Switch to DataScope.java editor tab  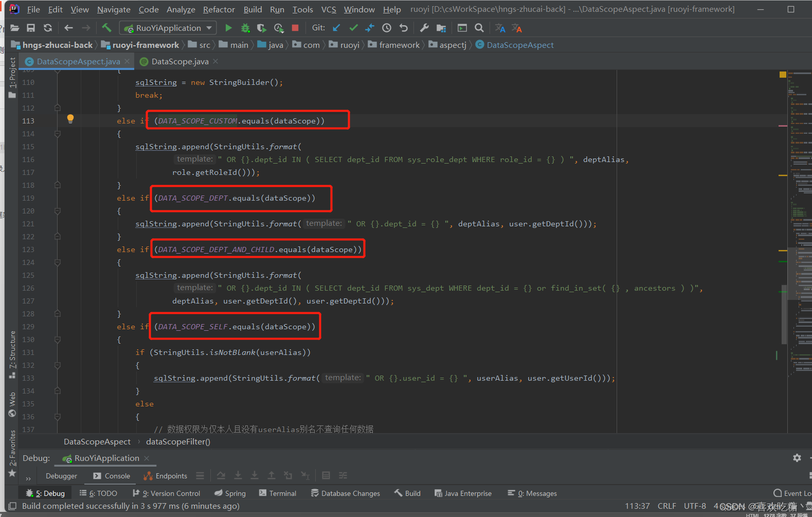[x=180, y=62]
